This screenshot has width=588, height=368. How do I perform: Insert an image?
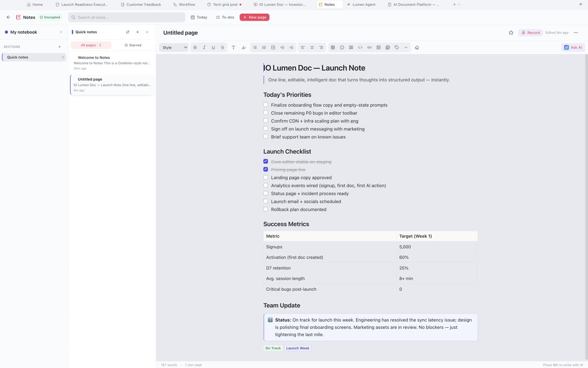[378, 48]
